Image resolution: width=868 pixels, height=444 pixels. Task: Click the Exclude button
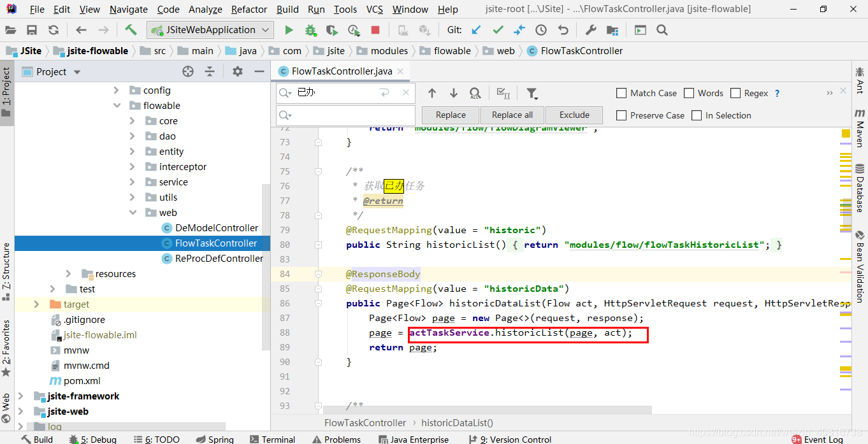pos(574,115)
